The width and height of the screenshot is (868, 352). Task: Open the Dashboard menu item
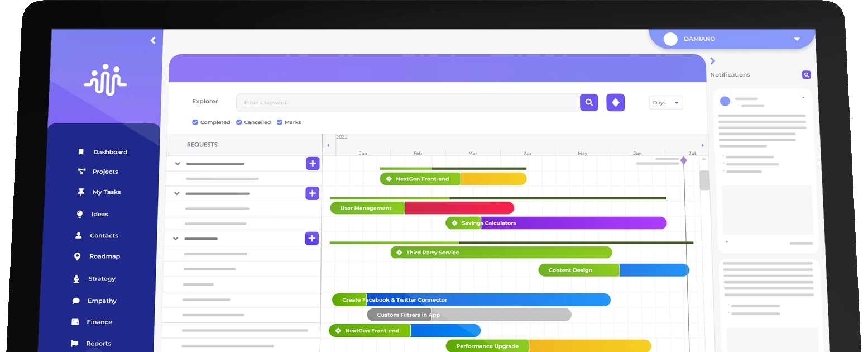[x=110, y=152]
